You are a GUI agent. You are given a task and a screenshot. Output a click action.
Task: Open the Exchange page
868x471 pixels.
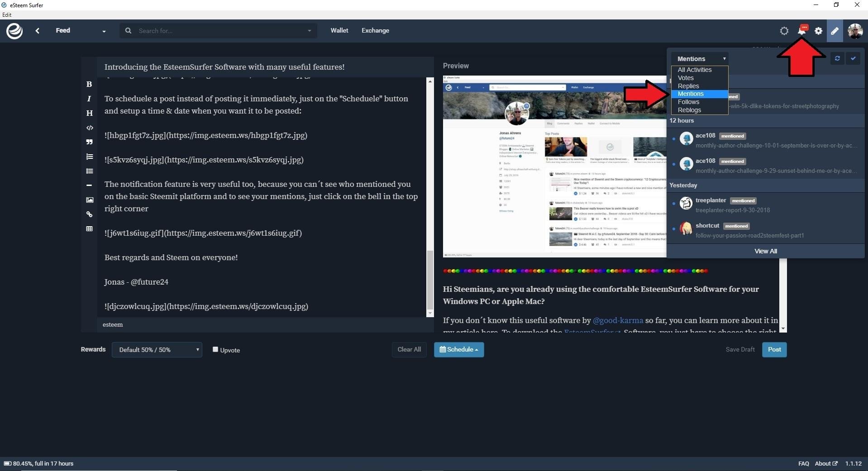(375, 30)
